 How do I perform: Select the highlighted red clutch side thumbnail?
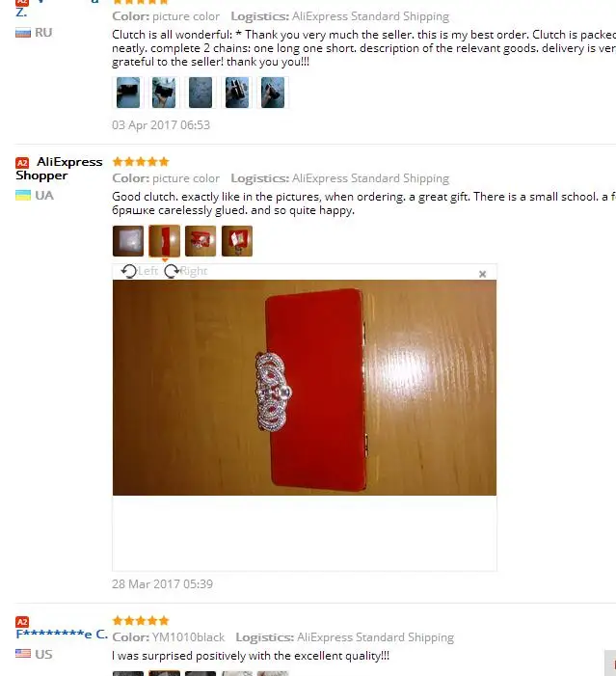coord(164,240)
